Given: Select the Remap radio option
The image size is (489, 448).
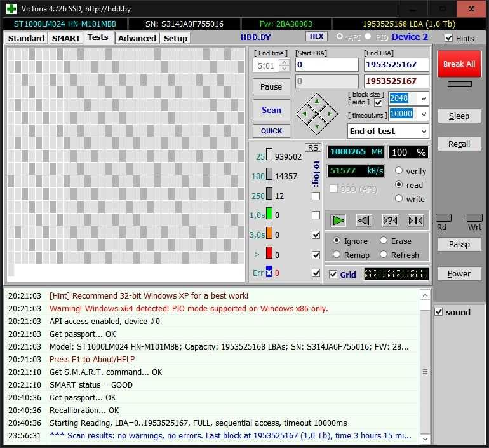Looking at the screenshot, I should pyautogui.click(x=337, y=255).
